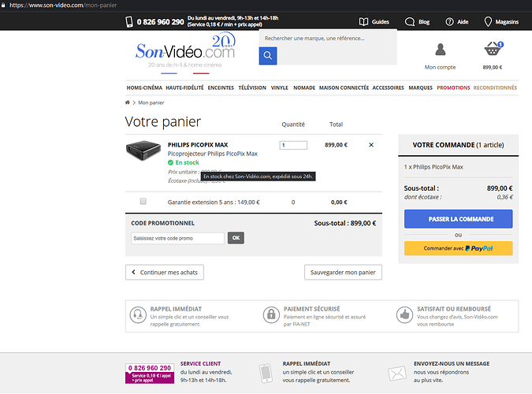Open the Maison Connectée menu
Image resolution: width=532 pixels, height=394 pixels.
tap(344, 88)
